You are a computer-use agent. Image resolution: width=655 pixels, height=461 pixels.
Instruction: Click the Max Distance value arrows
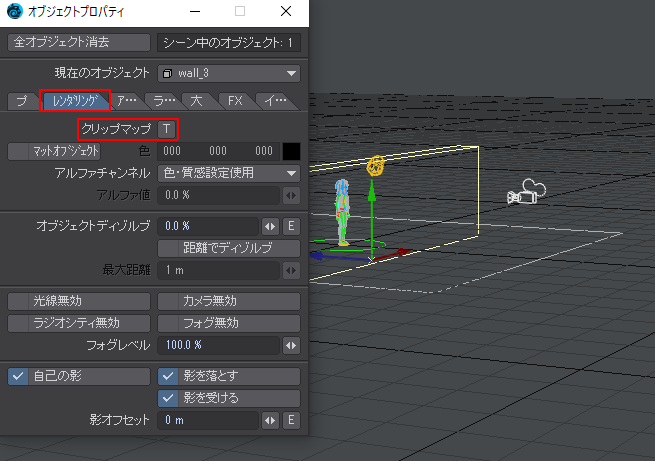291,271
